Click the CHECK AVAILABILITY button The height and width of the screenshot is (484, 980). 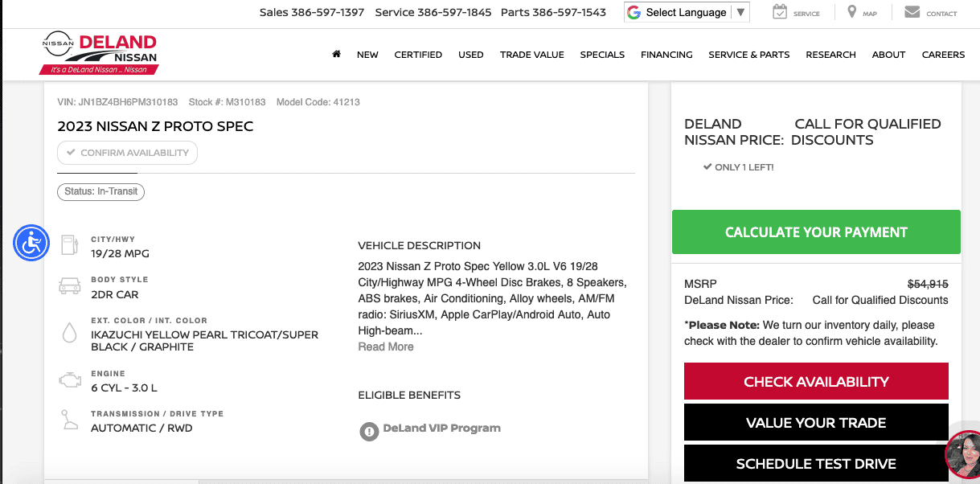point(816,381)
